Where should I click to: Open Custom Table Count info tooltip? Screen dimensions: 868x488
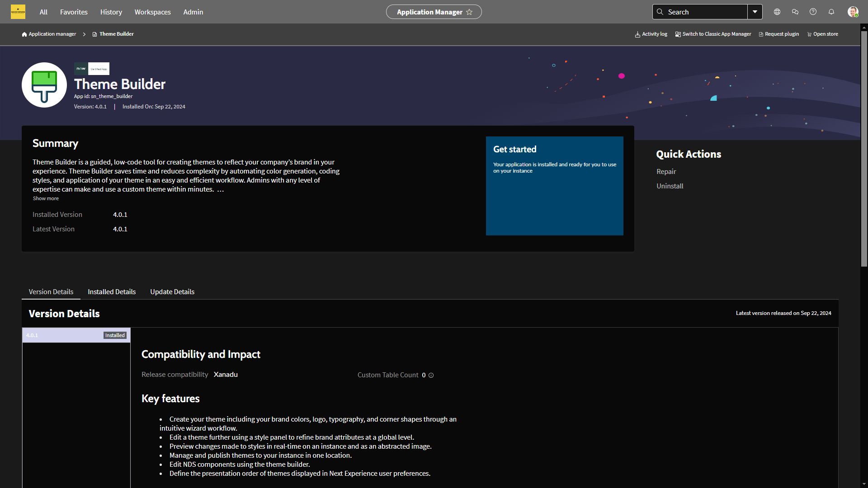point(431,375)
